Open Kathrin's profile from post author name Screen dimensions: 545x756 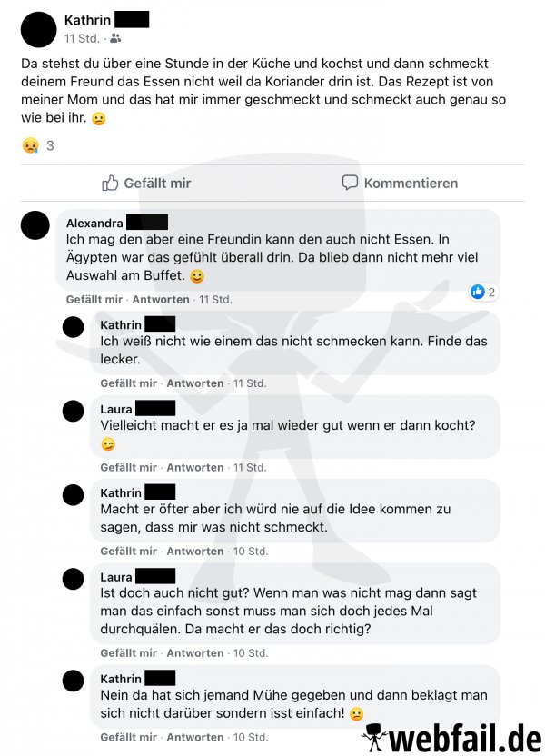tap(87, 20)
